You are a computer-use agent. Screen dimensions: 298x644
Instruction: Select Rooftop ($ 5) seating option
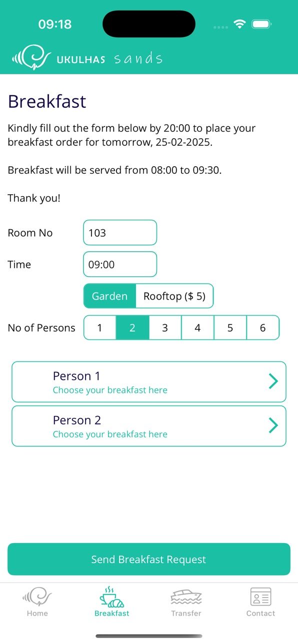pos(174,296)
